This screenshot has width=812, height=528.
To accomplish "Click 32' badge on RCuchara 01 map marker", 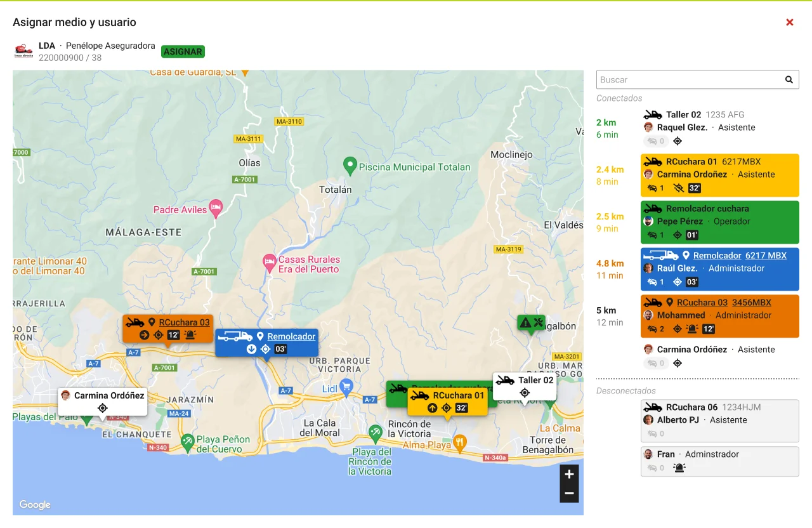I will [x=461, y=408].
